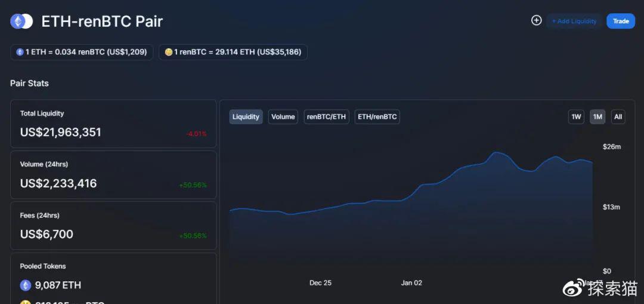Open the Trade button
Viewport: 644px width, 304px height.
tap(621, 21)
